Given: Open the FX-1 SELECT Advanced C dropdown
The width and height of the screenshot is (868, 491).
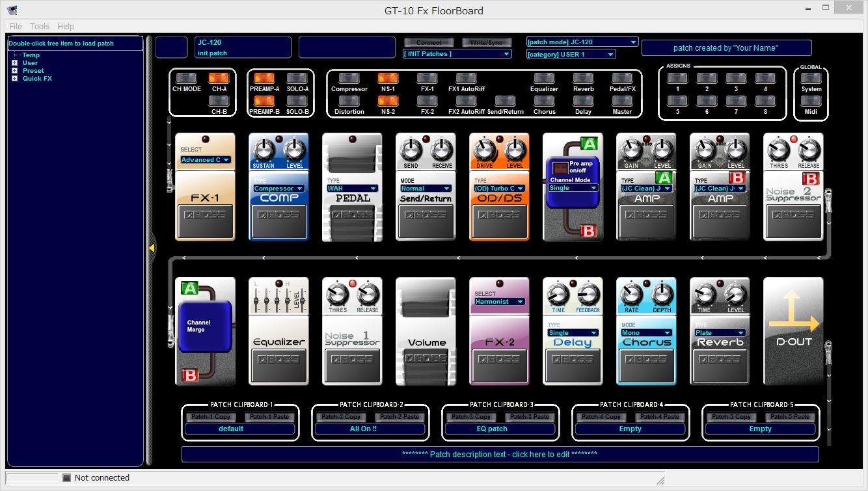Looking at the screenshot, I should click(x=205, y=160).
